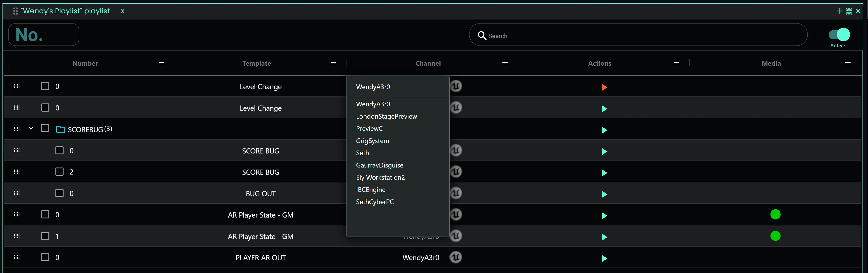Click the Unreal Engine icon on first Level Change row

456,86
